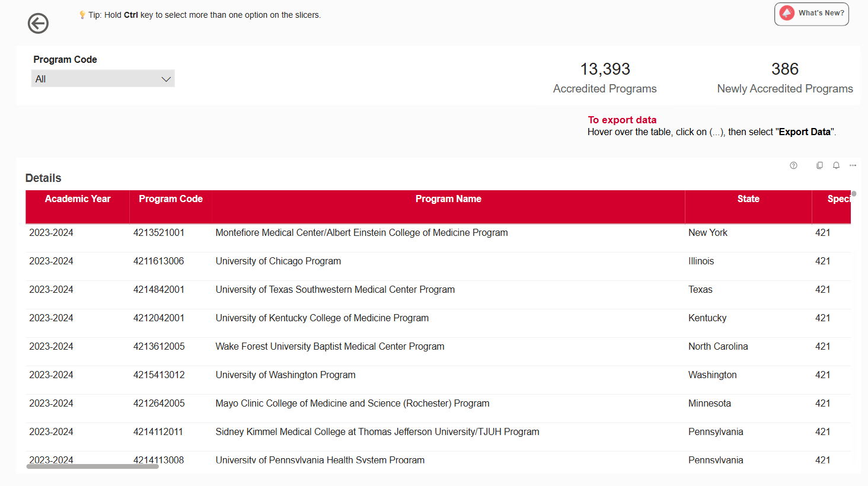Image resolution: width=868 pixels, height=486 pixels.
Task: Expand the Program Code dropdown
Action: [103, 79]
